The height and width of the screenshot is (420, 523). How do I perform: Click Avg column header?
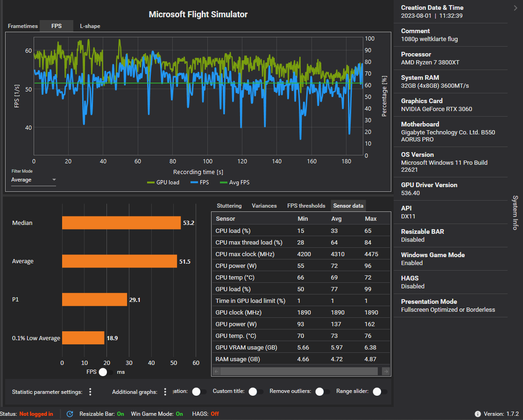pos(336,219)
